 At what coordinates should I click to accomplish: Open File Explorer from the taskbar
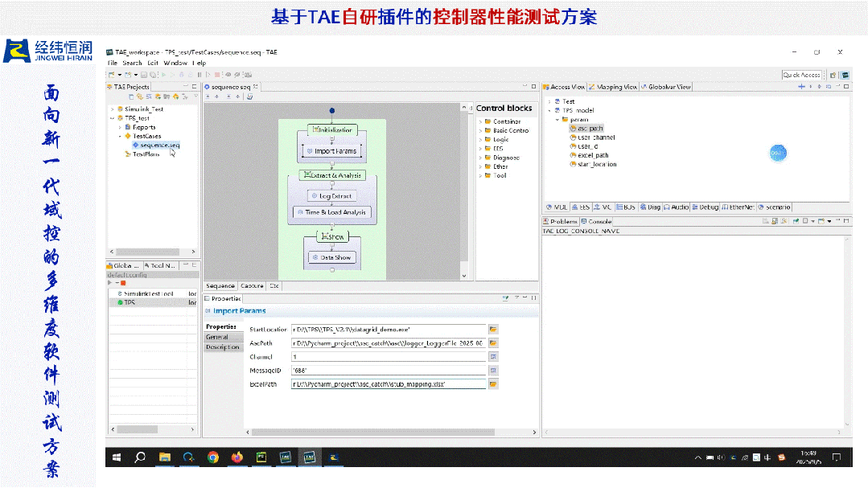point(164,457)
